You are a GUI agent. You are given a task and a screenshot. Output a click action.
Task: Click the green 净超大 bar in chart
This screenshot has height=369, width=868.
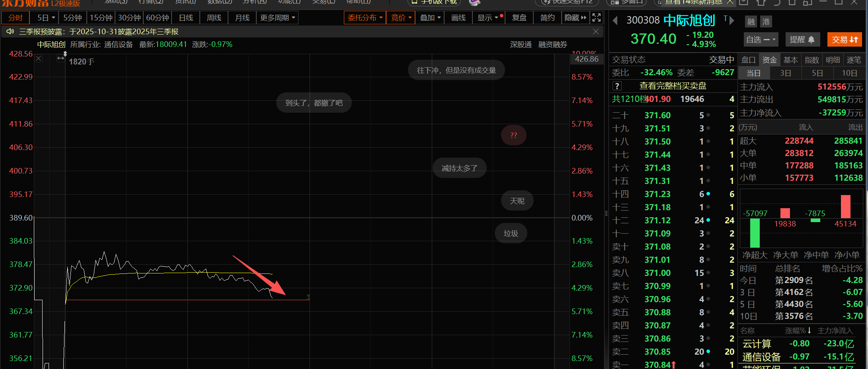tap(755, 233)
